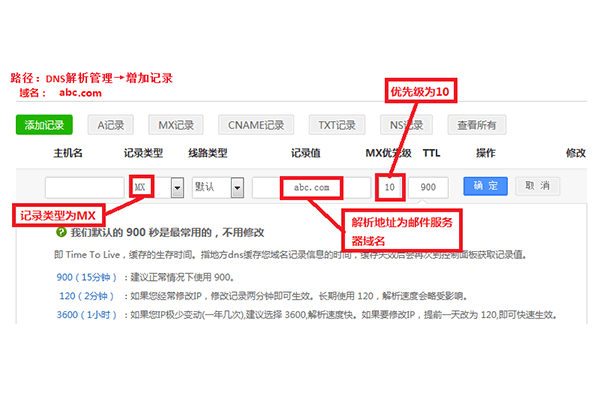Click the green help question-mark icon
The height and width of the screenshot is (400, 600).
[61, 231]
